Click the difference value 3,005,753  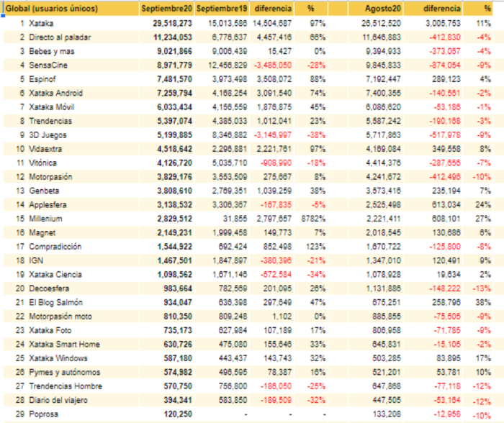click(443, 24)
